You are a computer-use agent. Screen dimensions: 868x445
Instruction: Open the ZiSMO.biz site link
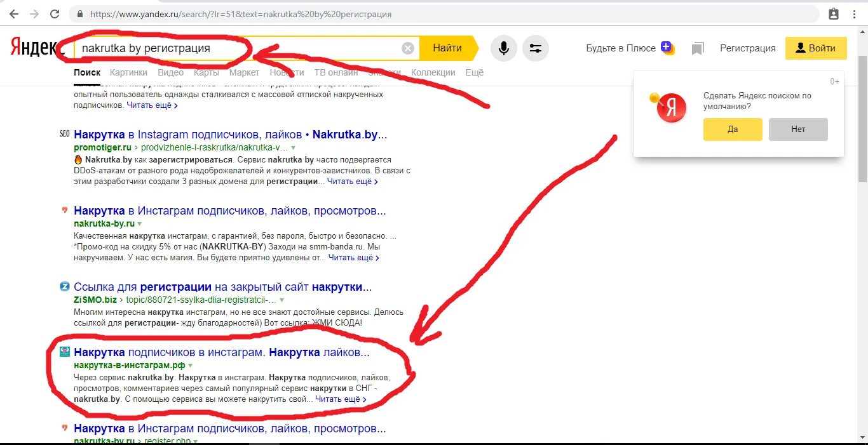(x=95, y=300)
